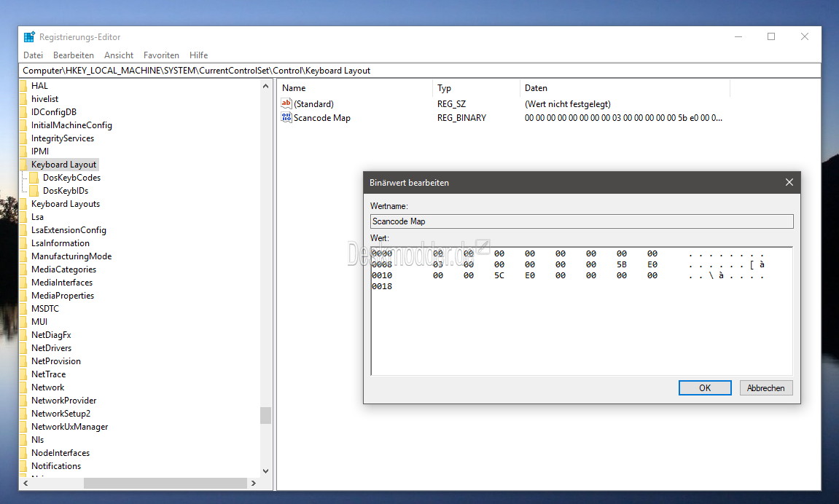Select the hivelist key
This screenshot has height=504, width=839.
[x=44, y=99]
